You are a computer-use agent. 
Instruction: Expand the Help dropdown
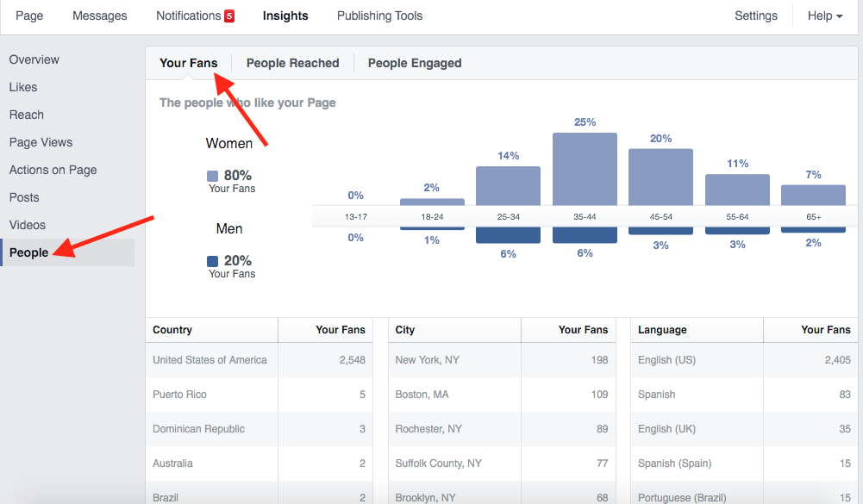[x=823, y=16]
